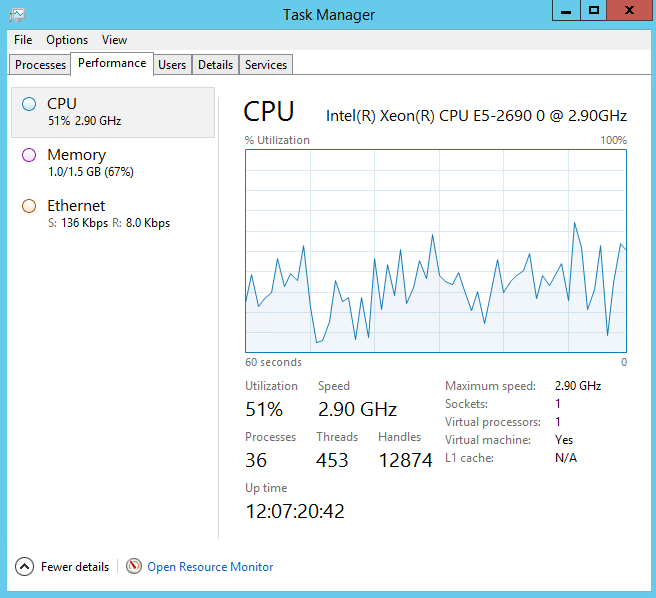The height and width of the screenshot is (598, 656).
Task: Open the File menu
Action: 23,40
